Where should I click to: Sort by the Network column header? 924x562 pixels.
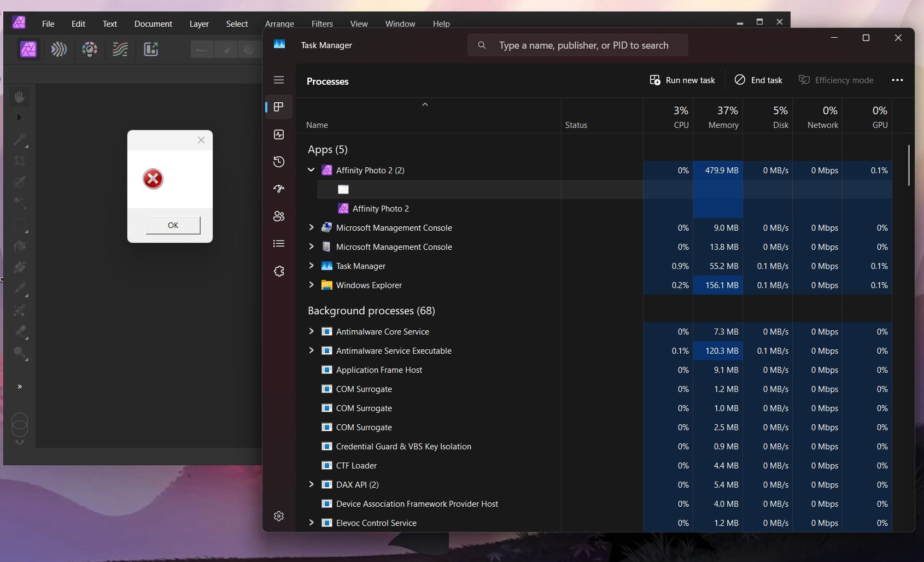pyautogui.click(x=817, y=116)
